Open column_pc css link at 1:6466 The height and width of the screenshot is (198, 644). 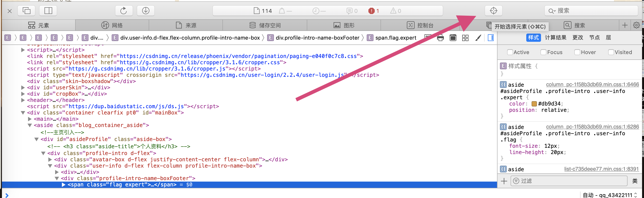[592, 85]
